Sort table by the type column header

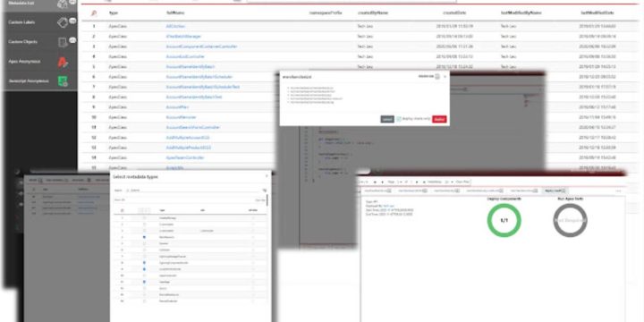(x=113, y=13)
